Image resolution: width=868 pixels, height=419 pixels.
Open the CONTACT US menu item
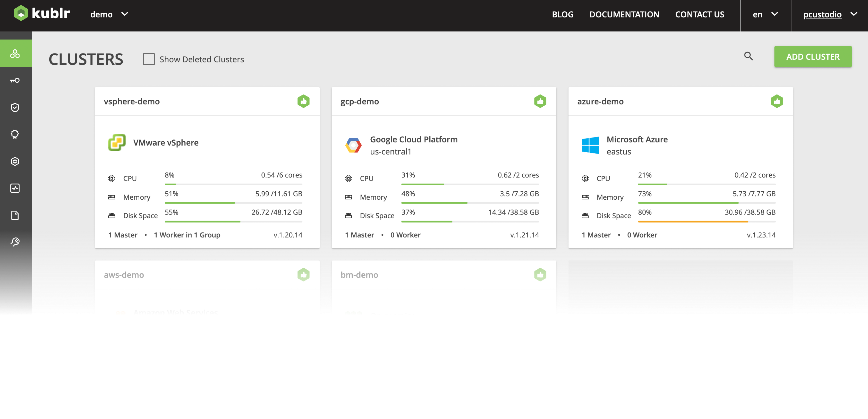(699, 14)
